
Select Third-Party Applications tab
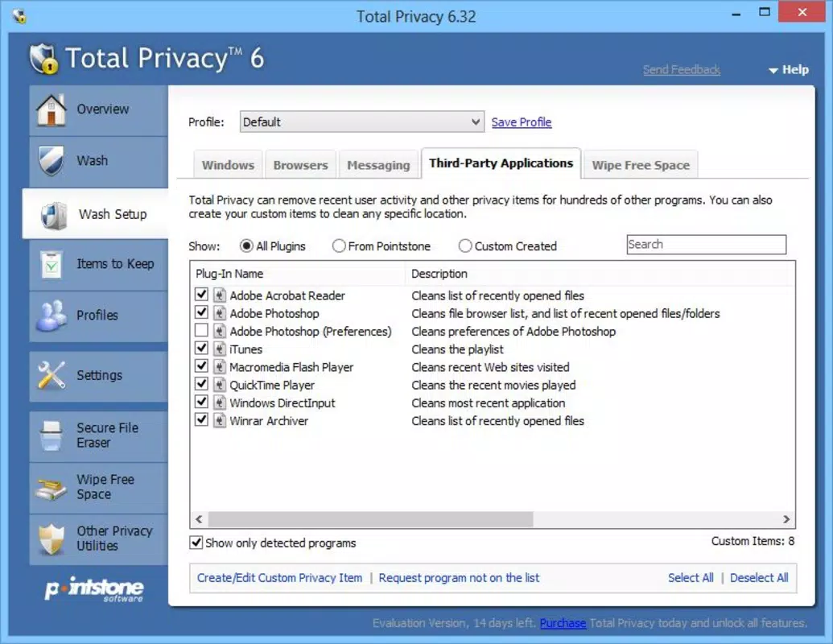click(501, 163)
